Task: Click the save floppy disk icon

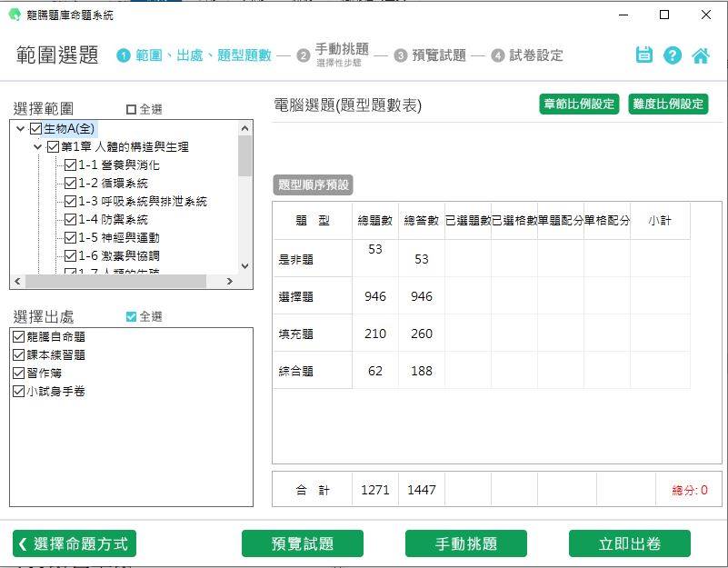Action: click(644, 55)
